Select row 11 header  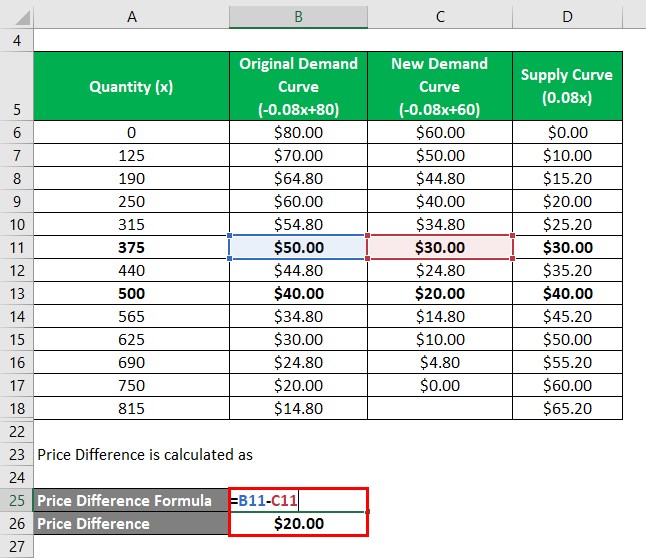tap(16, 247)
